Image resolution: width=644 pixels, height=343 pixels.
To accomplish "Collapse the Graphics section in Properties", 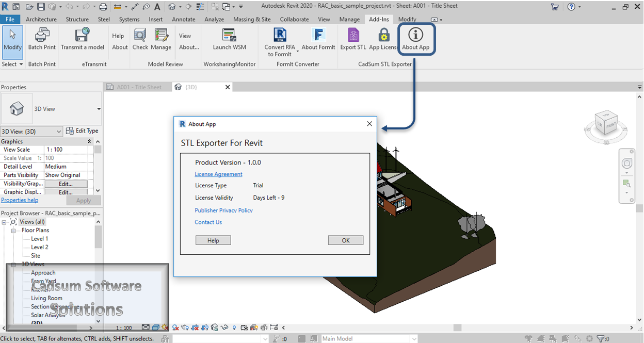I will pyautogui.click(x=89, y=141).
